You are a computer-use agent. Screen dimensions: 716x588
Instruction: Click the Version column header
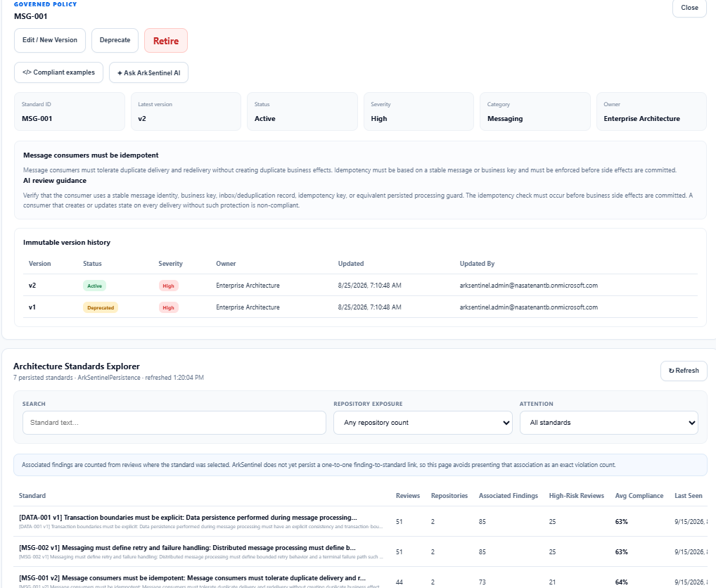39,264
